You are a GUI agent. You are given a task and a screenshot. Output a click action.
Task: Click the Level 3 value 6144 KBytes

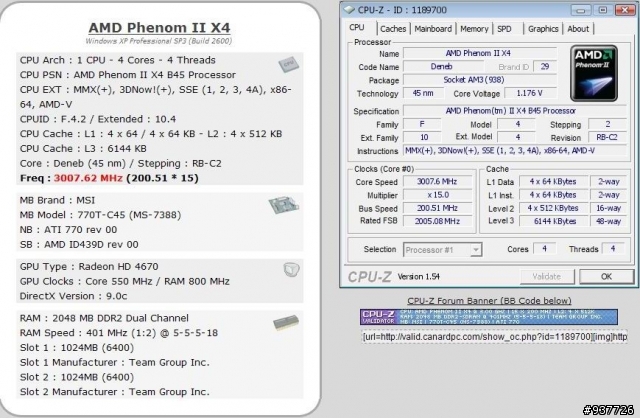pyautogui.click(x=553, y=221)
